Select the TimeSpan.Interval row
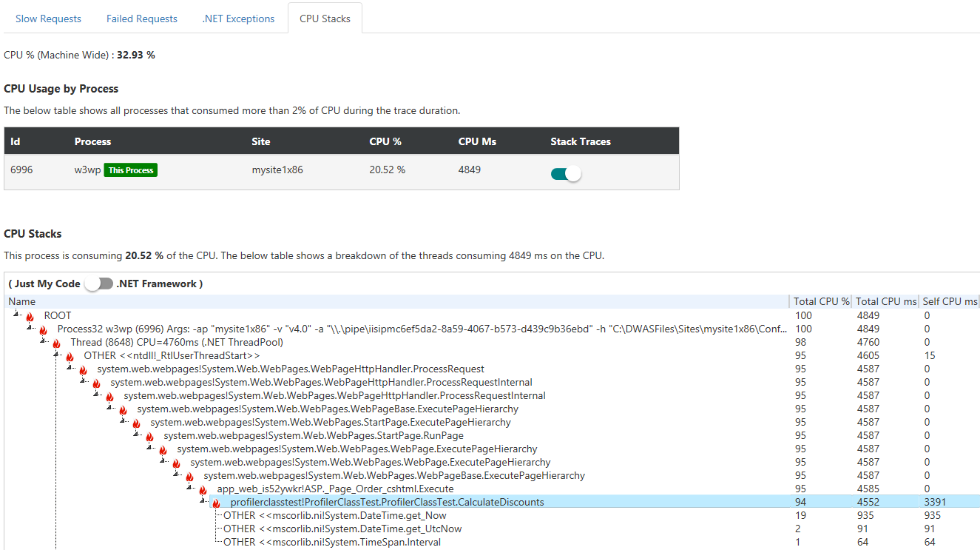980x550 pixels. point(332,542)
